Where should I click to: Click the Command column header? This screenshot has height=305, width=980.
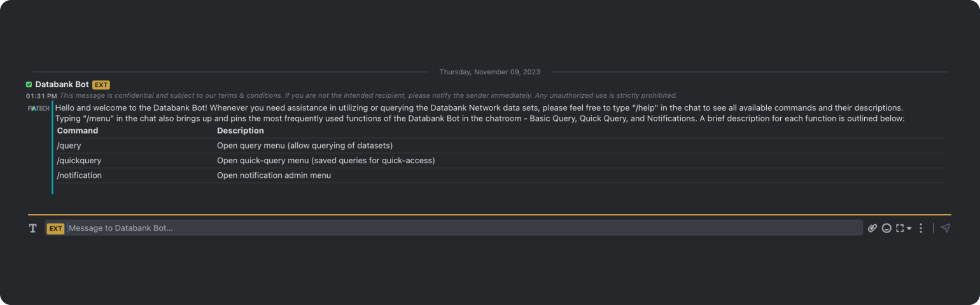(78, 131)
